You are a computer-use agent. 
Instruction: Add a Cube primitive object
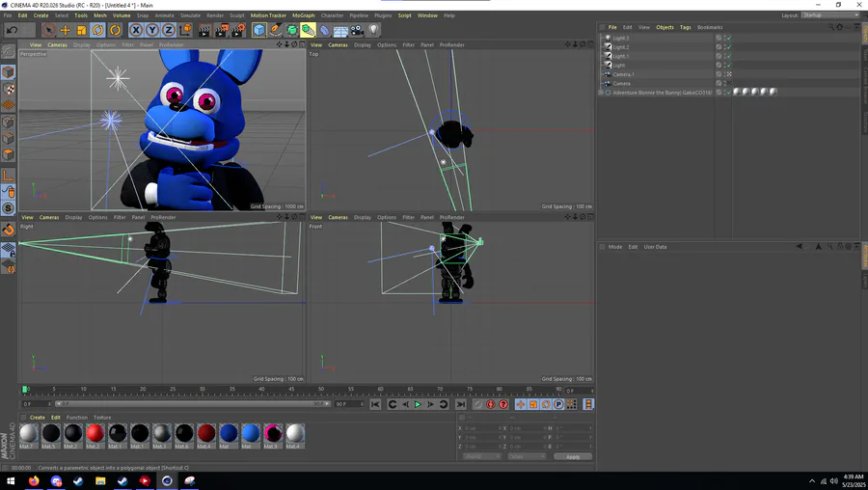[x=259, y=30]
